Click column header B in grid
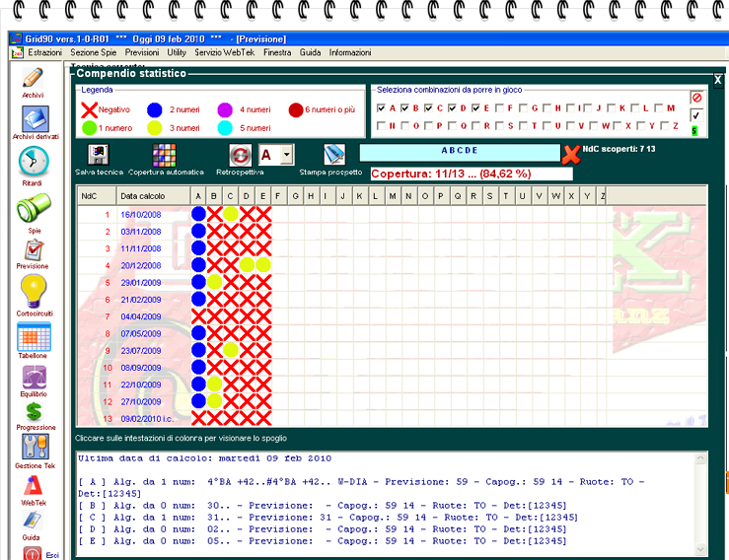 (214, 196)
